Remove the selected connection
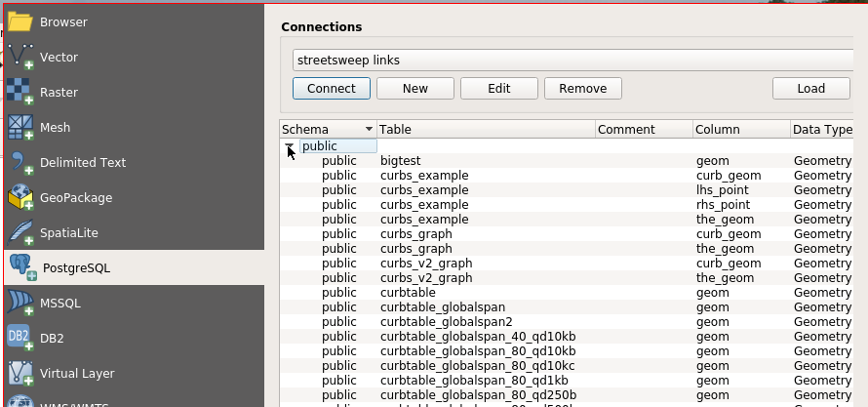The width and height of the screenshot is (868, 407). 583,89
